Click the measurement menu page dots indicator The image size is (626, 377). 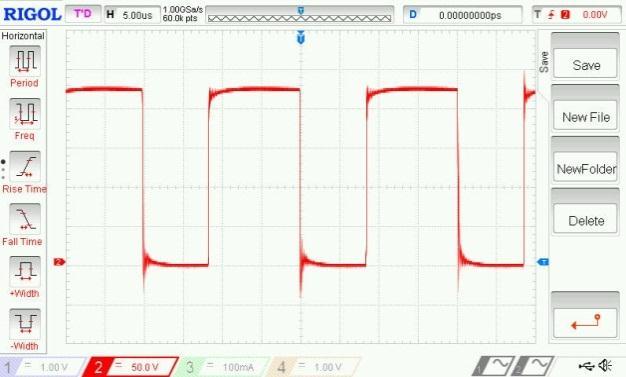click(x=4, y=169)
